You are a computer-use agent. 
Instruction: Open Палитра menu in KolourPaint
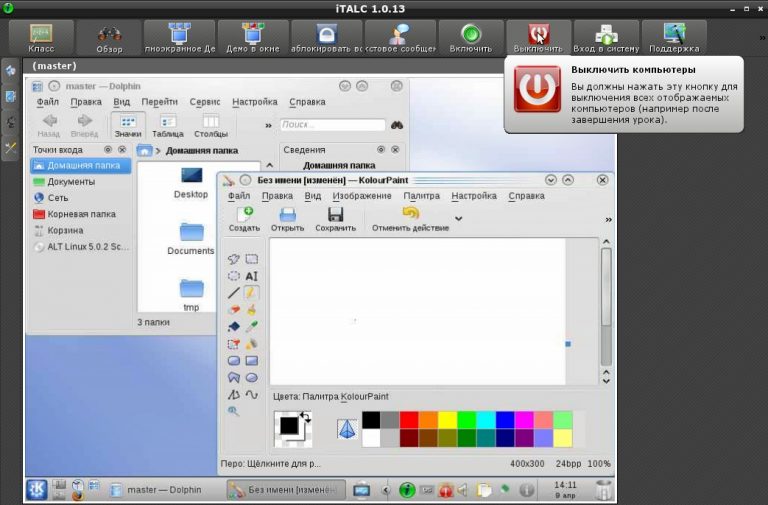point(422,196)
